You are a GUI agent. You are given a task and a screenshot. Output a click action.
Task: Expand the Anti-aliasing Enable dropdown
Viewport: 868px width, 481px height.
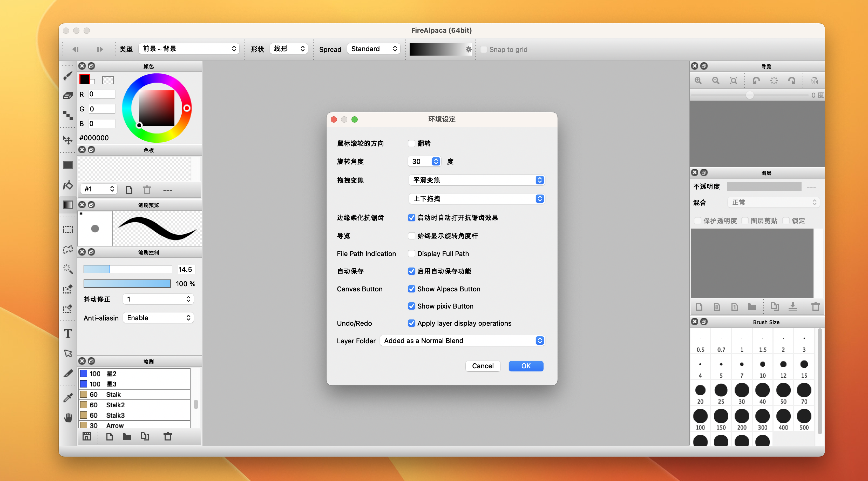158,318
